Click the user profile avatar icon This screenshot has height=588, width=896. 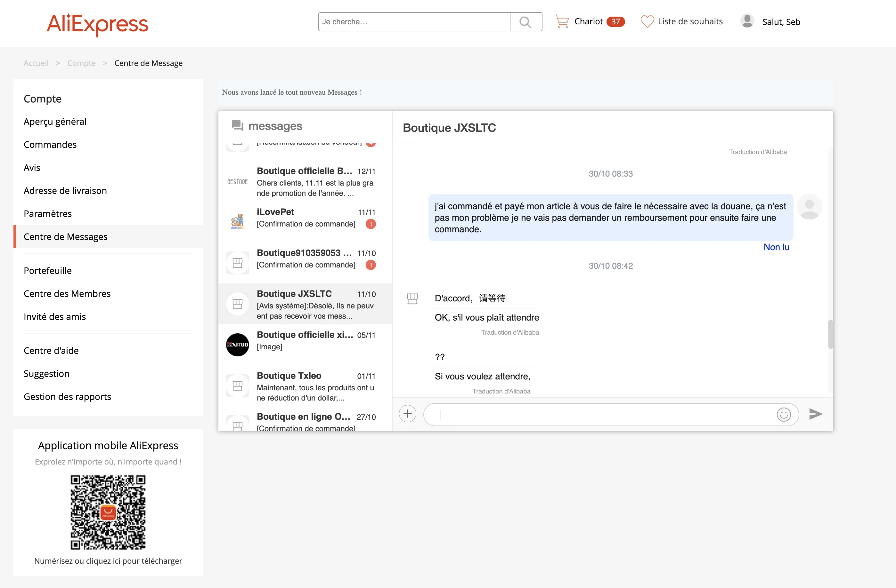click(x=747, y=21)
